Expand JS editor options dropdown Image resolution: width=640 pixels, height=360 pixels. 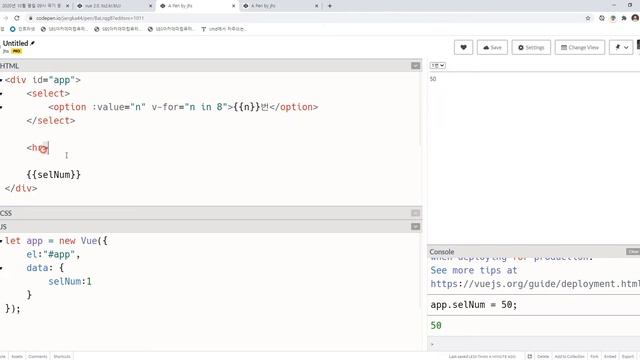tap(416, 227)
